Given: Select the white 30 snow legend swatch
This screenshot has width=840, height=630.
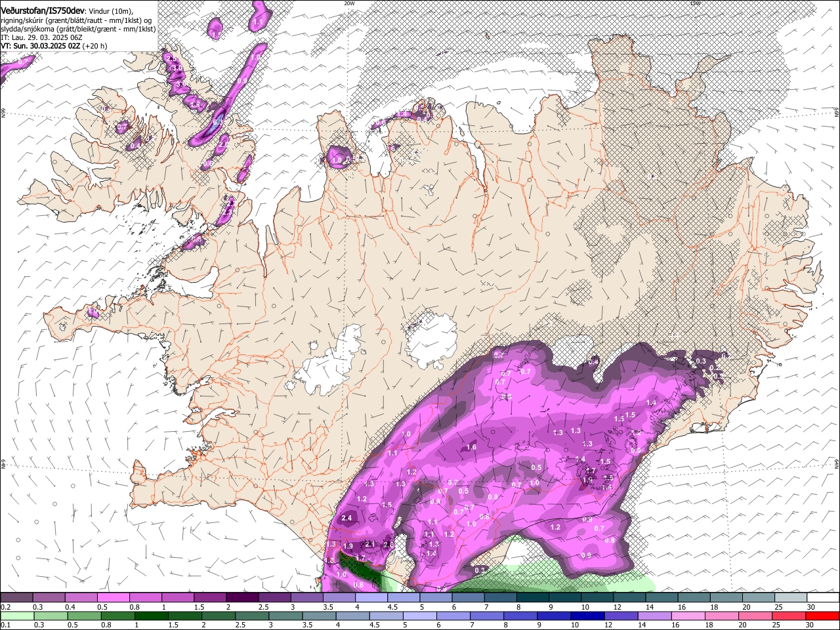Looking at the screenshot, I should 823,598.
